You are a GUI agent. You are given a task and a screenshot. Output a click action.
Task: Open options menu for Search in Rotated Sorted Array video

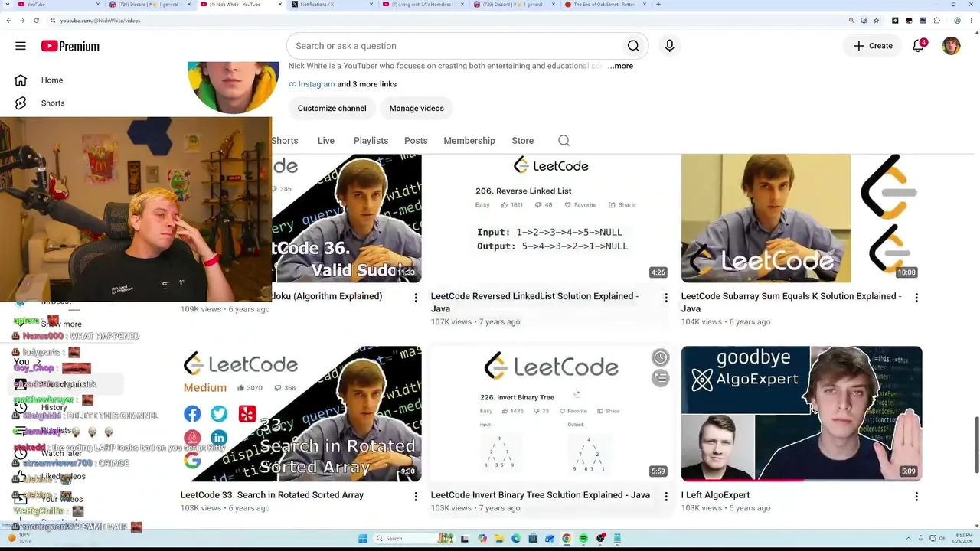pos(416,497)
